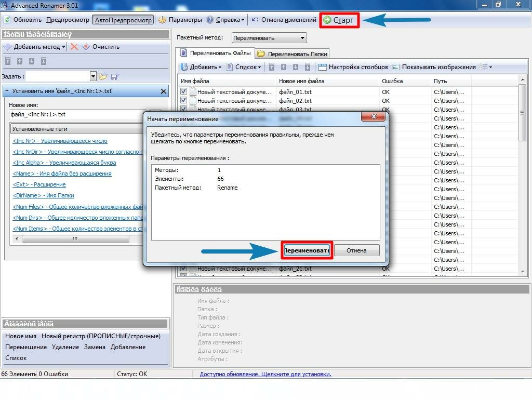
Task: Switch to the Переименовать Папки tab
Action: tap(292, 54)
